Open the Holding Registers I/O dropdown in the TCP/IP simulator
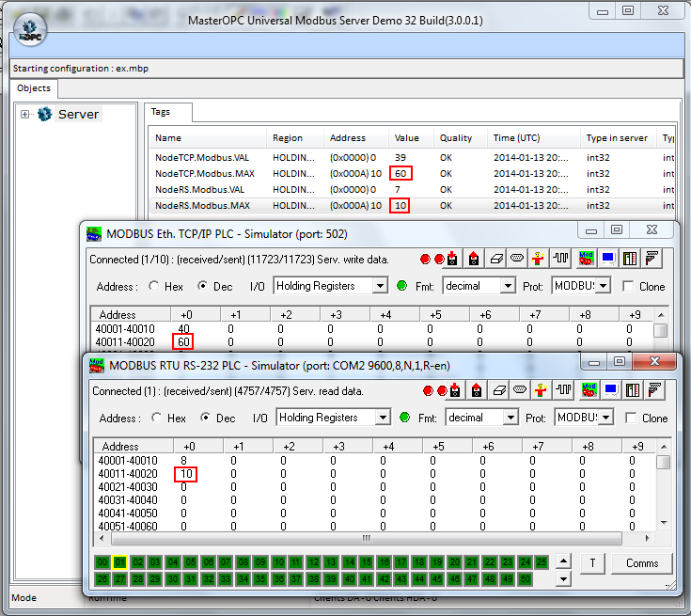 click(x=380, y=286)
